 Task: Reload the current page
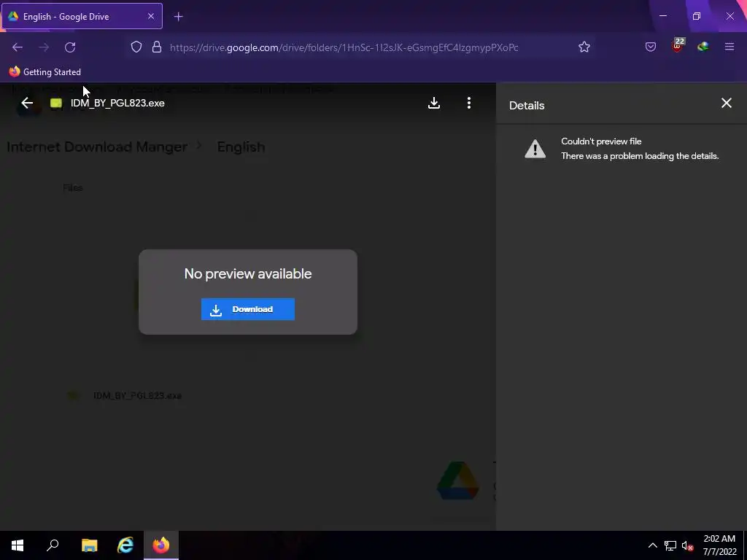70,47
